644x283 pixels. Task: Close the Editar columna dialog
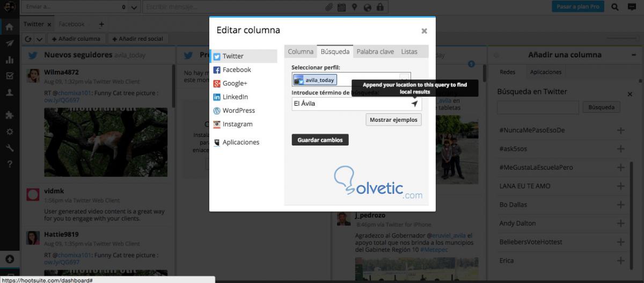click(424, 31)
